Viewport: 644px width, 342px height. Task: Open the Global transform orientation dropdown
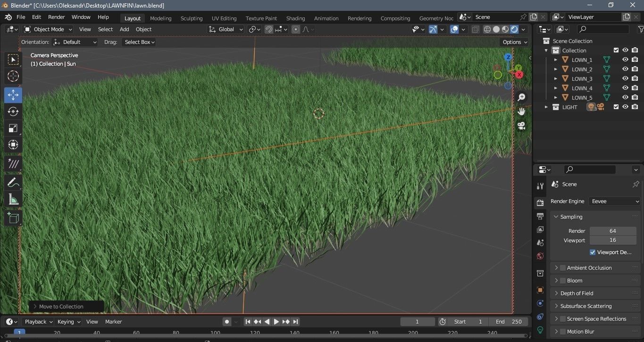coord(226,29)
